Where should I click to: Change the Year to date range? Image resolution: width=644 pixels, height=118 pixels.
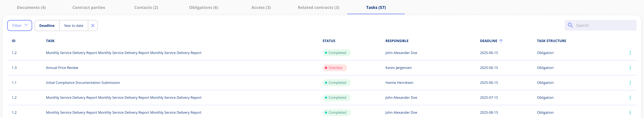click(x=74, y=25)
